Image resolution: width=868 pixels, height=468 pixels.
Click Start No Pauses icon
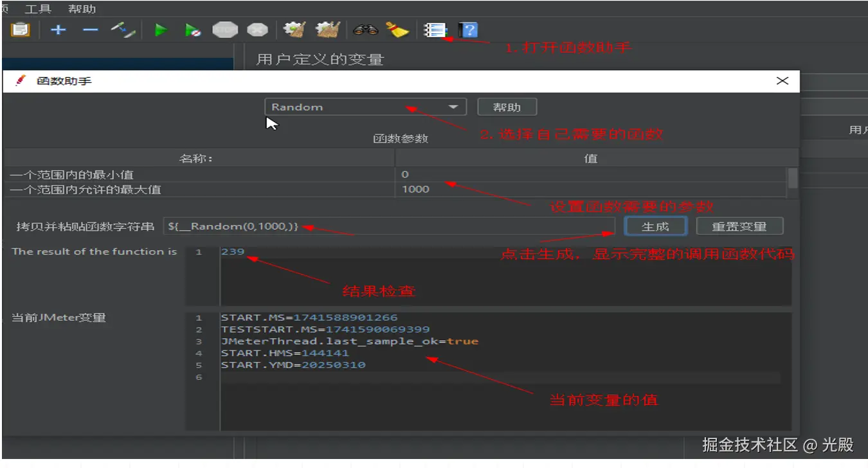point(192,30)
